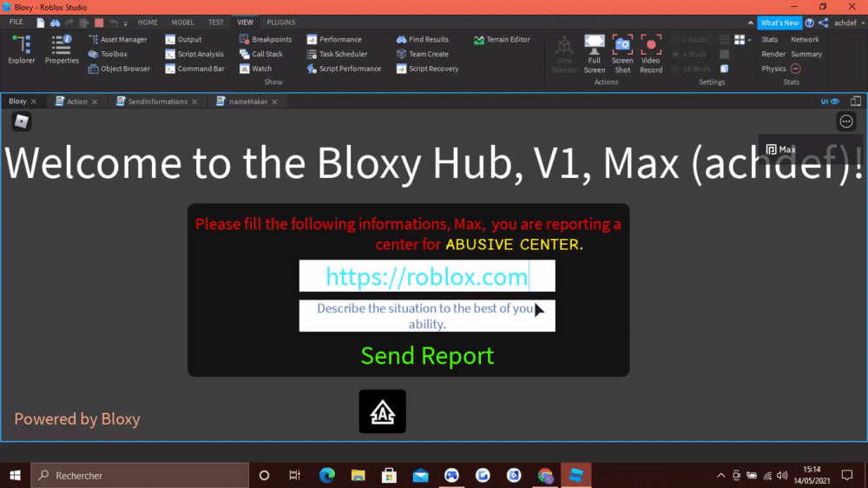Select the 4 Studs grid option
This screenshot has height=488, width=868.
click(689, 54)
